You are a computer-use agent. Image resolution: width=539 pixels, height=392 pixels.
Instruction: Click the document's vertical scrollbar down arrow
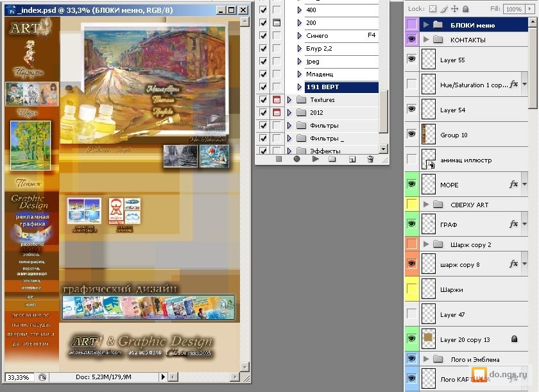point(244,366)
